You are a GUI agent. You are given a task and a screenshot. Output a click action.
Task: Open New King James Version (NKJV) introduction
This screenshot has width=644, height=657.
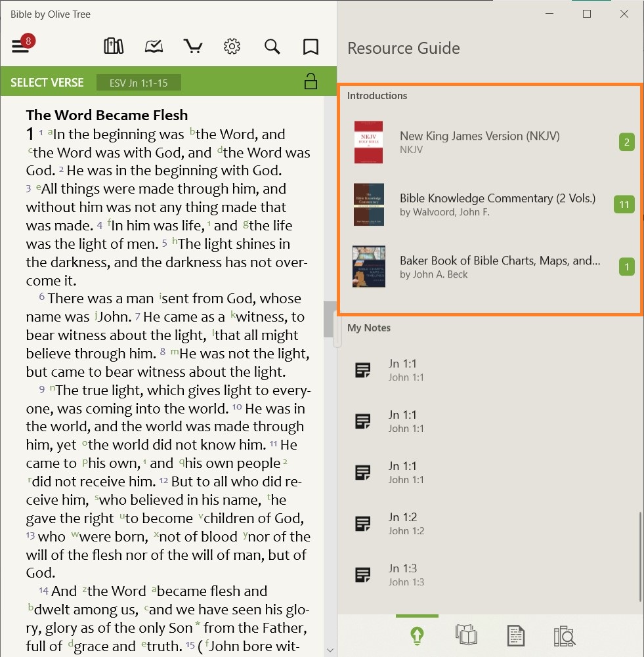490,142
